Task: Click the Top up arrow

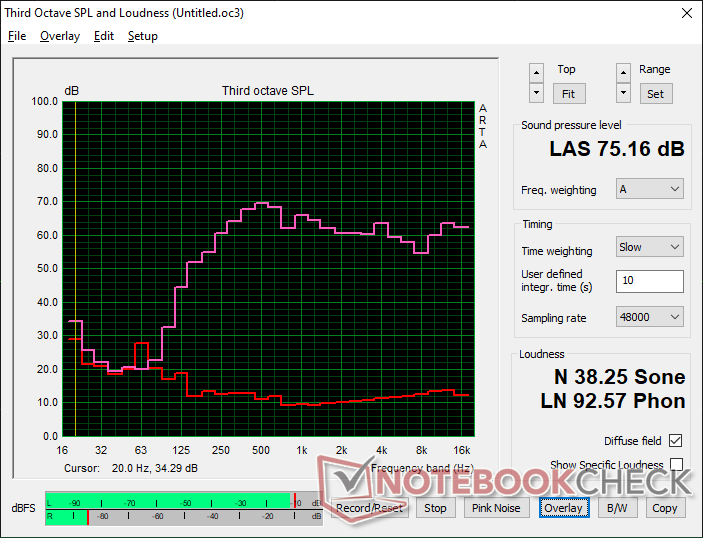Action: (536, 73)
